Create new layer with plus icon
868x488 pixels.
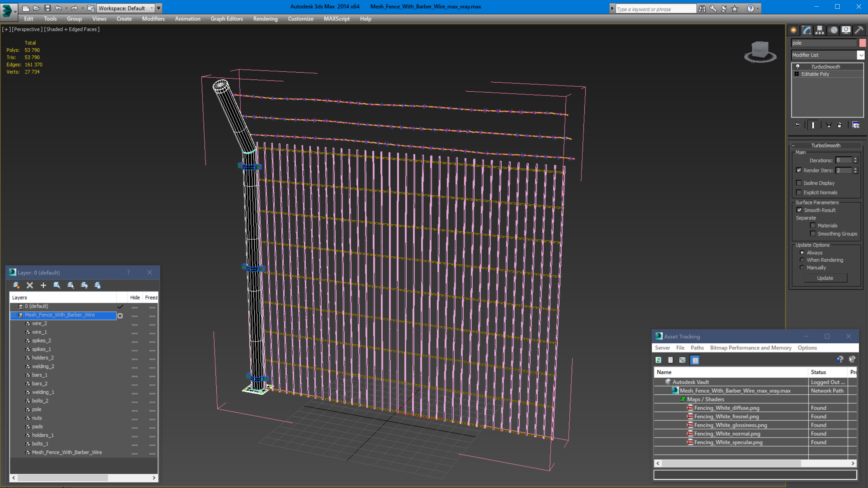tap(43, 285)
